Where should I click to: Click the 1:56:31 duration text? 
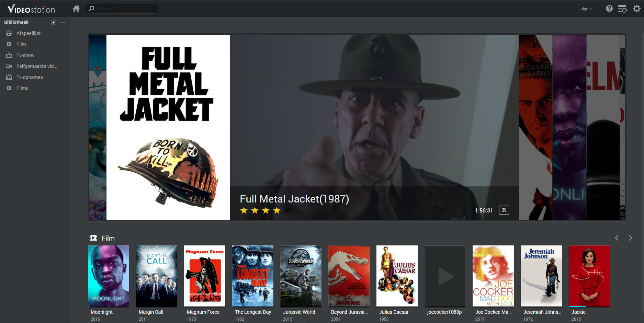(x=484, y=210)
